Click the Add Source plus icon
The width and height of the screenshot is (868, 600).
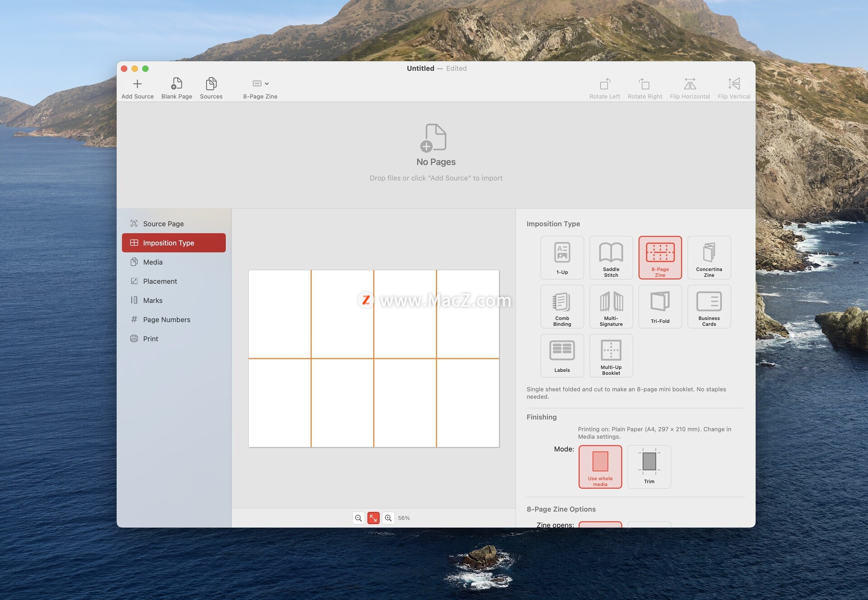click(x=137, y=84)
